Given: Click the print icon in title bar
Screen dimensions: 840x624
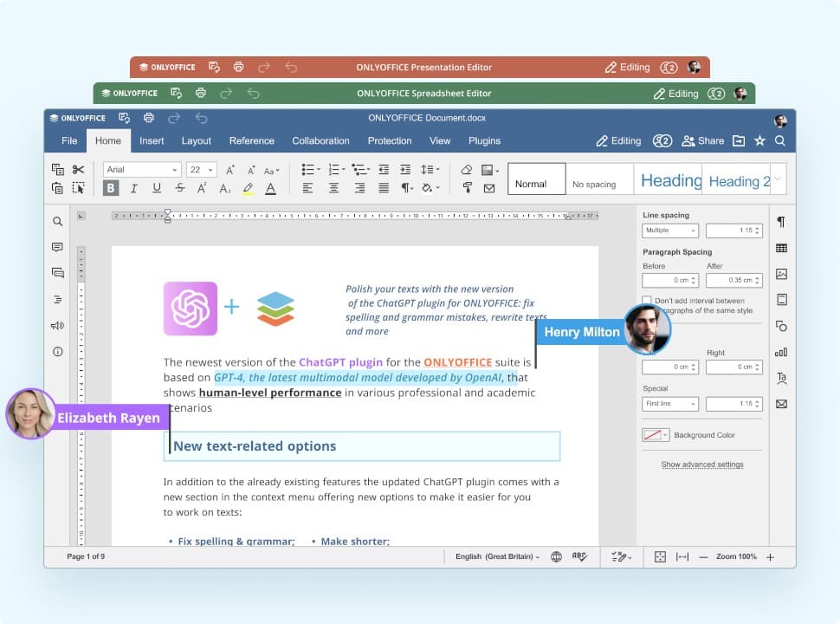Looking at the screenshot, I should coord(148,118).
